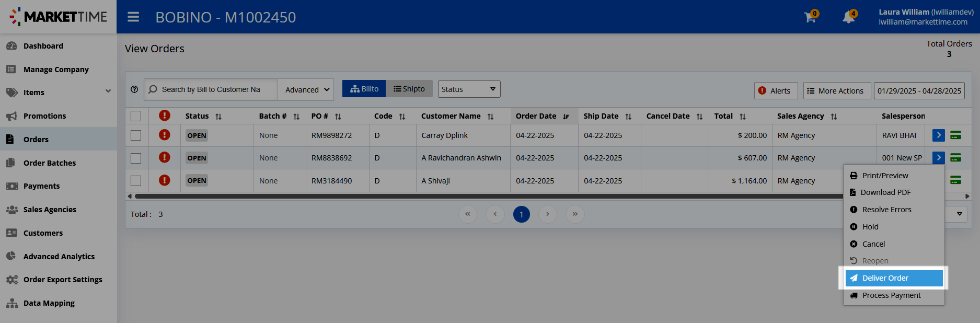
Task: Go to the next page
Action: click(548, 214)
